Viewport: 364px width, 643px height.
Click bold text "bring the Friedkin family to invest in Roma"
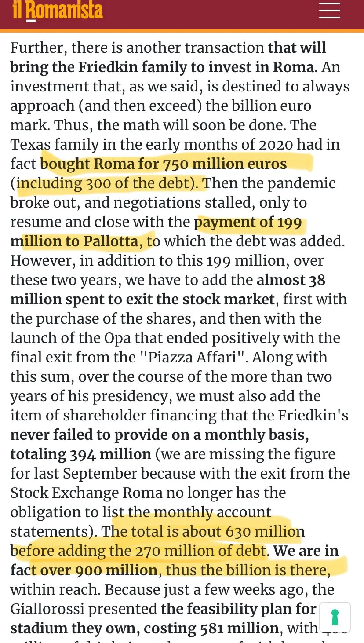[163, 67]
